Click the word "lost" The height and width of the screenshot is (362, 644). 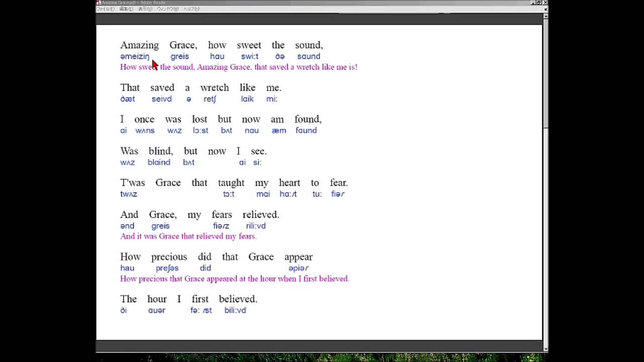point(199,119)
